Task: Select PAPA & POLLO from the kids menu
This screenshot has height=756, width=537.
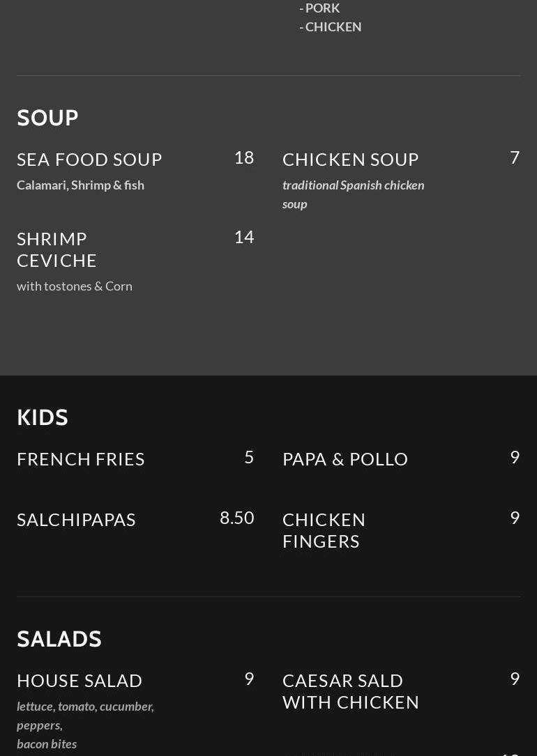Action: click(345, 459)
